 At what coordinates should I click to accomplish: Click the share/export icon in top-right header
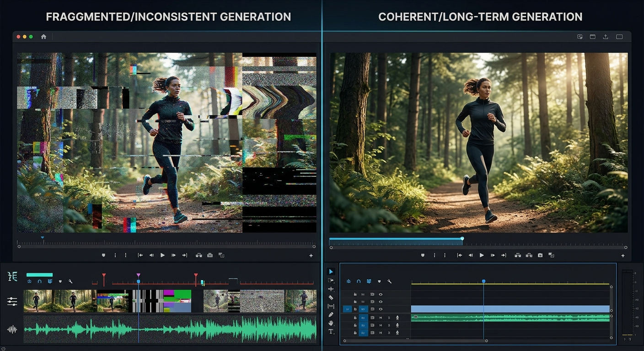pos(606,37)
